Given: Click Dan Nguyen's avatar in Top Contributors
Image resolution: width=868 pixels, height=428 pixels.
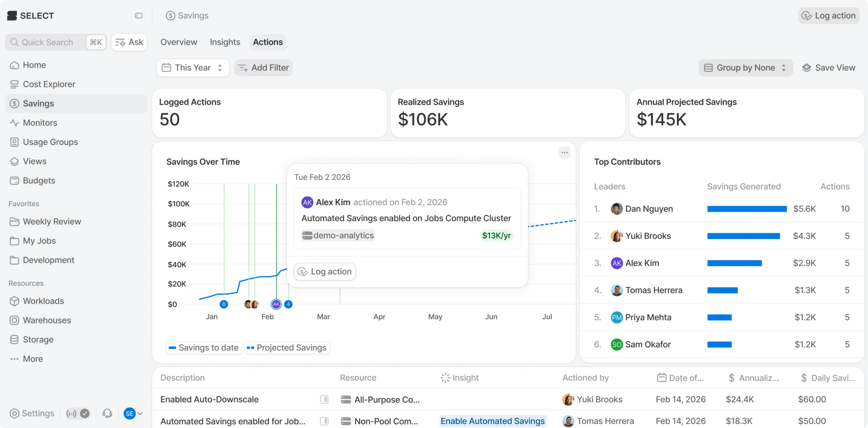Looking at the screenshot, I should (x=617, y=209).
